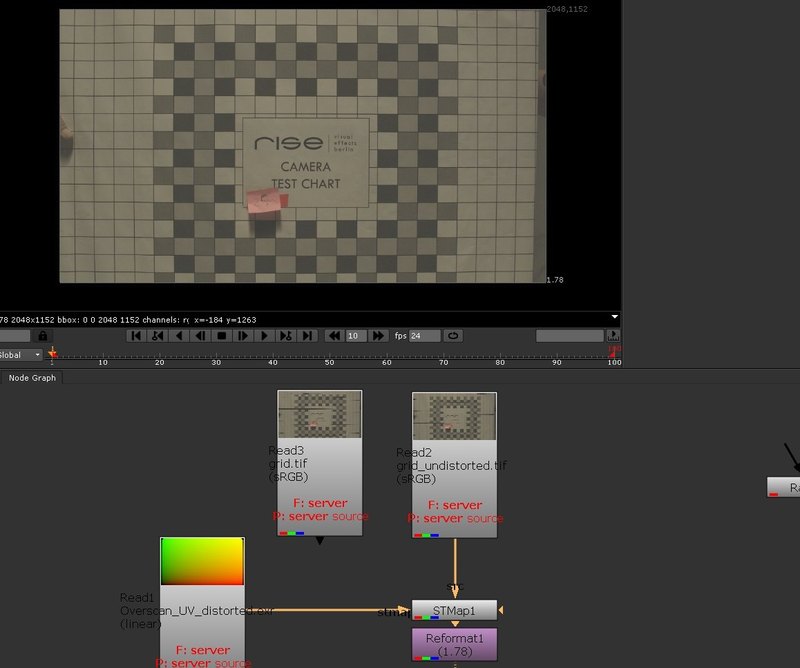800x668 pixels.
Task: Jump to the last frame
Action: coord(308,336)
